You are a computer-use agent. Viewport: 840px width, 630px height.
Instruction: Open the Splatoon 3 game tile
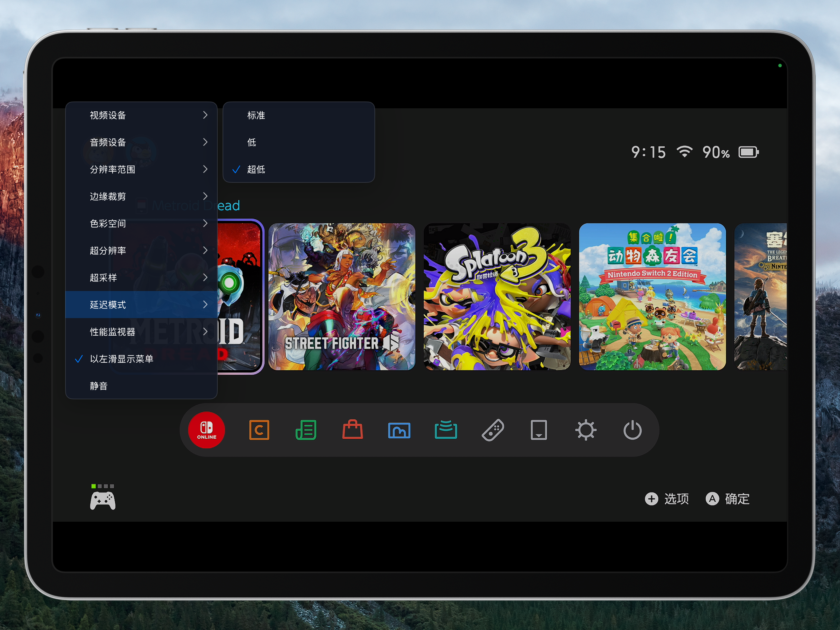(497, 296)
